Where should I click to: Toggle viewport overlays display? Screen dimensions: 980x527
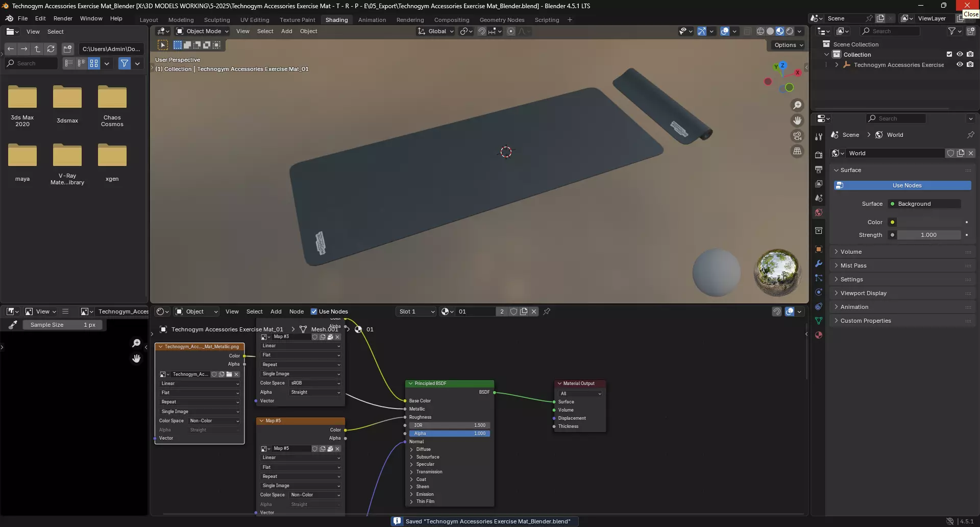coord(725,31)
